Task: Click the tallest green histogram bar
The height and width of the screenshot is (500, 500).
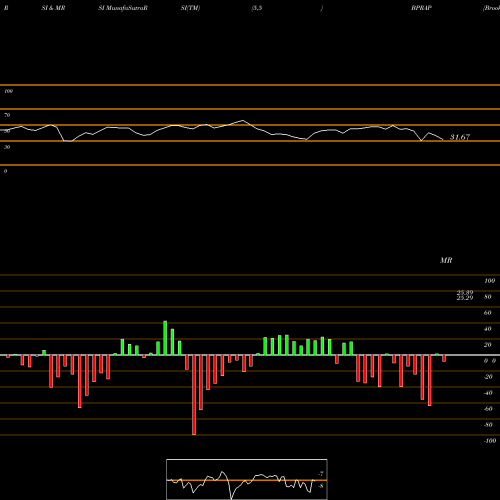Action: pos(165,338)
